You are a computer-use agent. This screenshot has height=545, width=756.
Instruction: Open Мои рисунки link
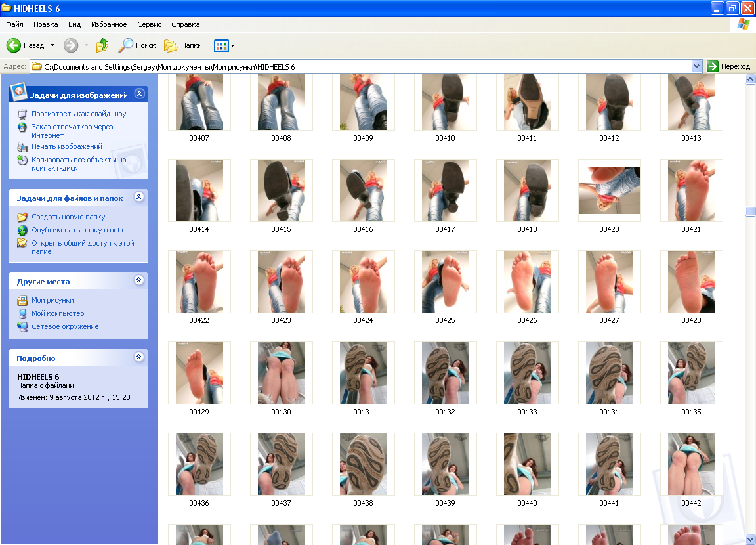[x=52, y=301]
